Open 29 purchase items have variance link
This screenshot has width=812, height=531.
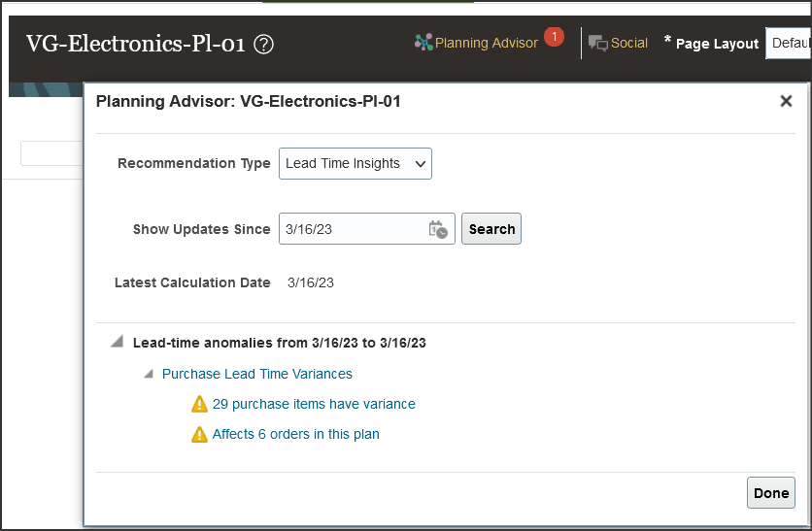click(314, 404)
